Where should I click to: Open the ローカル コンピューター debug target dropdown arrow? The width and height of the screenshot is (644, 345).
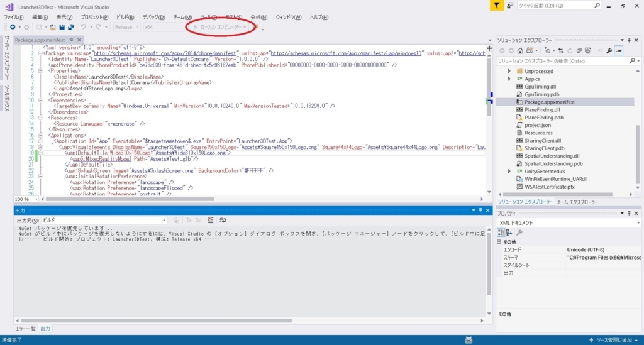click(x=245, y=27)
